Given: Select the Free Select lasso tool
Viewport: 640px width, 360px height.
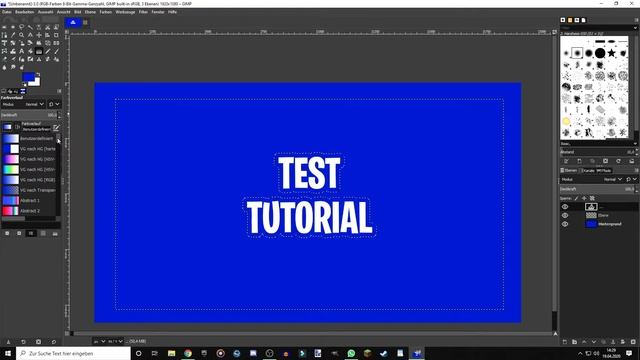Looking at the screenshot, I should [x=21, y=27].
